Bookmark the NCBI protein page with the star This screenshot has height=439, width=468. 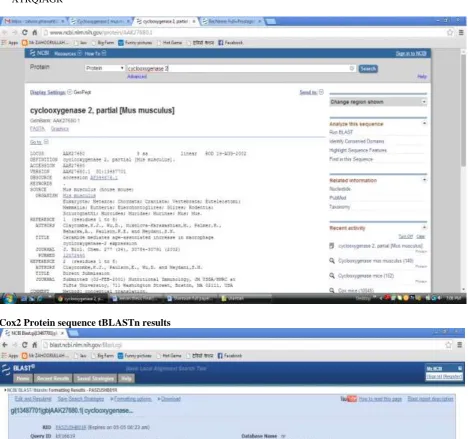[x=450, y=32]
